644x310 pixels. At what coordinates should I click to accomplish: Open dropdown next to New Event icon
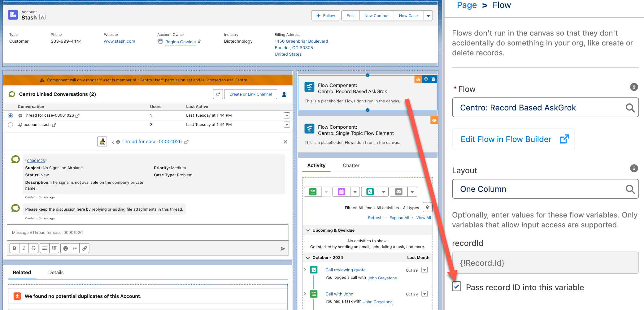355,192
